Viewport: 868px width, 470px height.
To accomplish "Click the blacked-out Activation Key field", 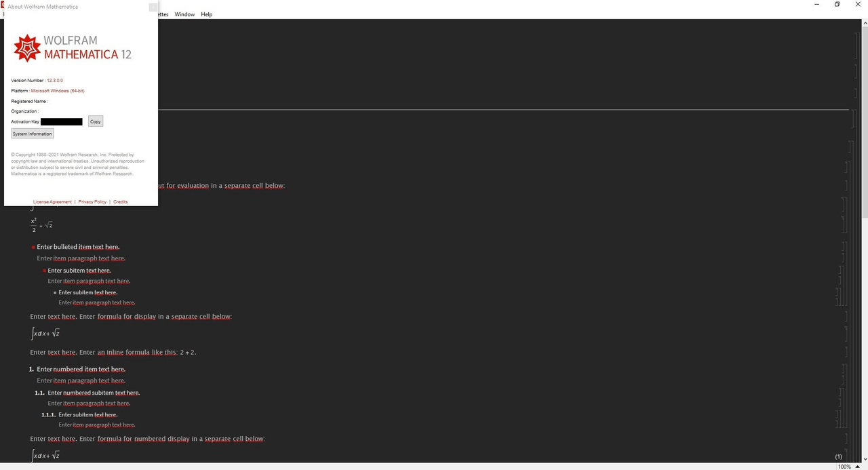I will pyautogui.click(x=62, y=121).
